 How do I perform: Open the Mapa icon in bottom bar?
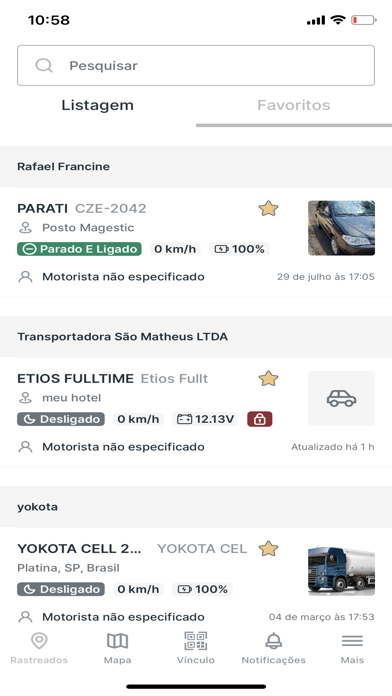pos(117,641)
